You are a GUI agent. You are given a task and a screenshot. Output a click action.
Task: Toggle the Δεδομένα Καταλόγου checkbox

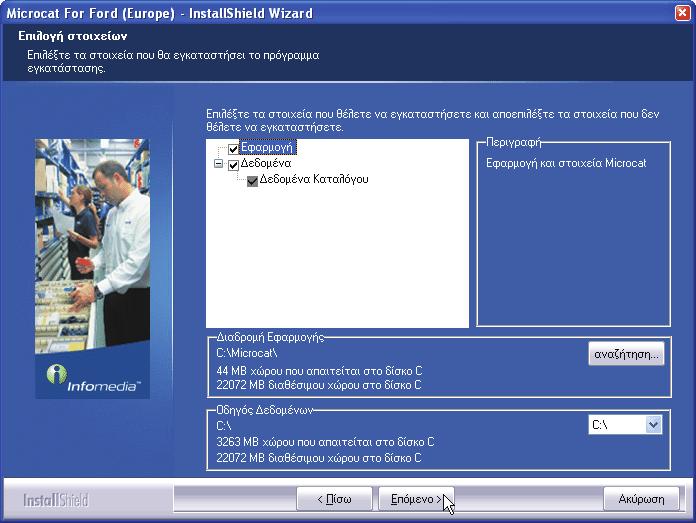252,181
